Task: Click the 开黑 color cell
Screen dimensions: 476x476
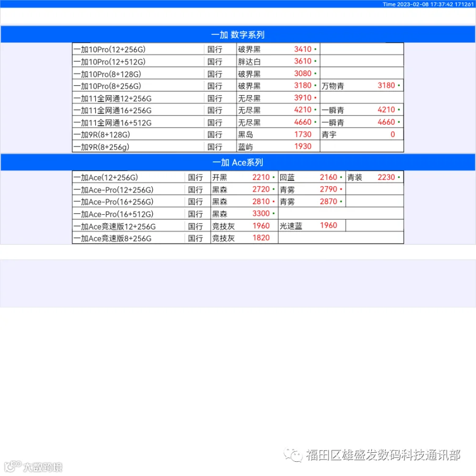Action: [x=219, y=178]
